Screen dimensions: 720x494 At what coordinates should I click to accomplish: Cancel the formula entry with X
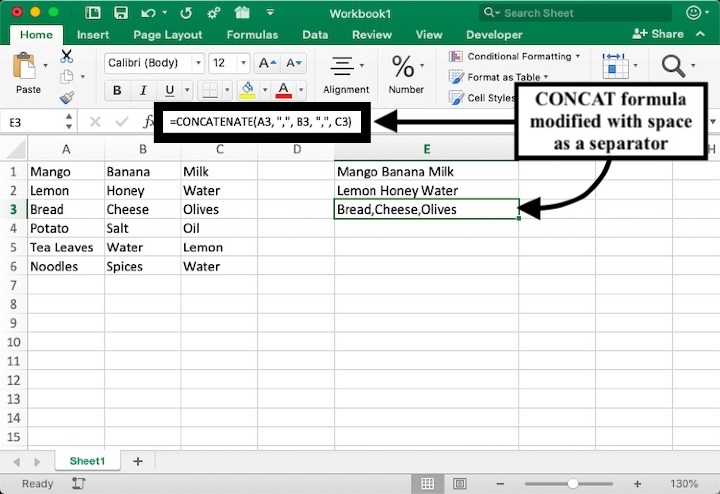[x=95, y=122]
